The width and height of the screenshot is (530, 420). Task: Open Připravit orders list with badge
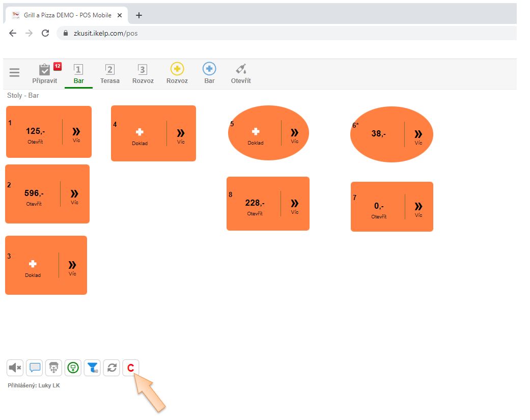pos(45,74)
